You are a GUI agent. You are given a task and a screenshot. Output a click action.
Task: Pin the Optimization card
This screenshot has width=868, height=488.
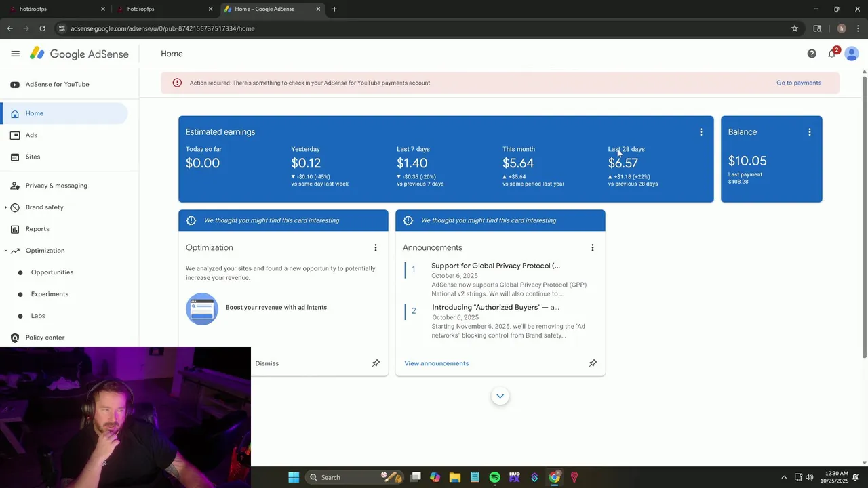(x=376, y=363)
